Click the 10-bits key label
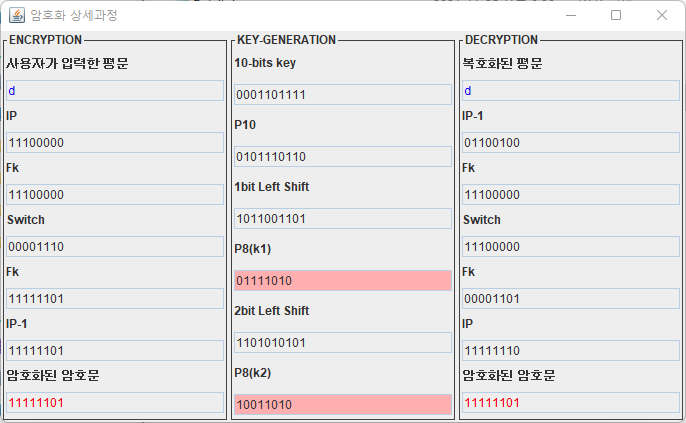Screen dimensions: 686x423 click(265, 63)
